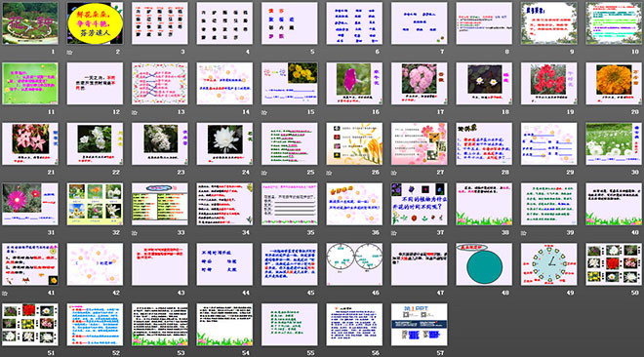The image size is (644, 357).
Task: Select slide 31 with the pink flower
Action: coord(30,204)
